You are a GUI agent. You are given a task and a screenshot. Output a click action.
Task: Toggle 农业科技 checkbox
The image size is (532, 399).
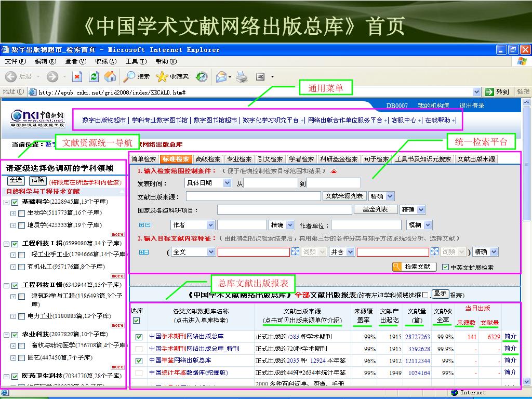(15, 335)
